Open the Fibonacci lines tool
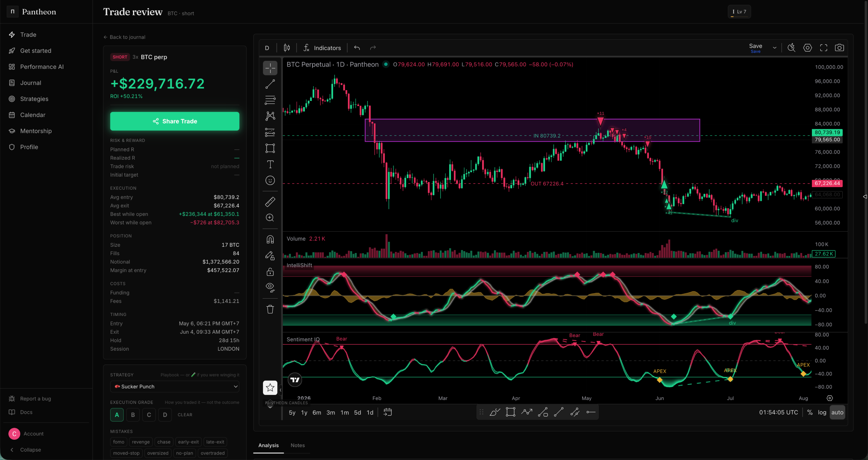The width and height of the screenshot is (868, 460). [270, 100]
